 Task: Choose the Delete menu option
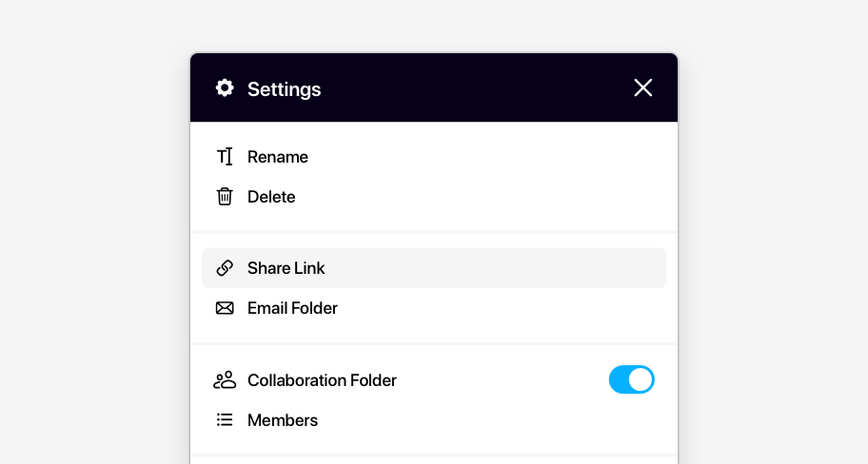(x=271, y=197)
